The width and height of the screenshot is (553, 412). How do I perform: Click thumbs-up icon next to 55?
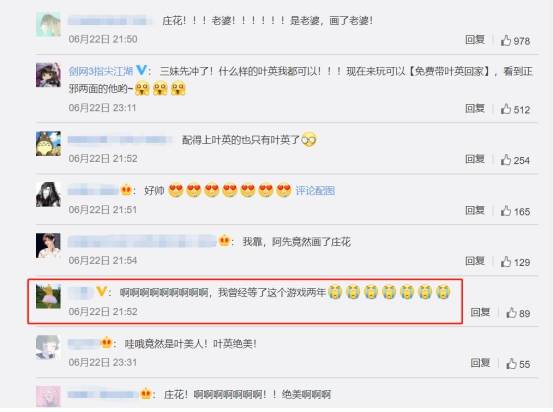click(x=511, y=363)
